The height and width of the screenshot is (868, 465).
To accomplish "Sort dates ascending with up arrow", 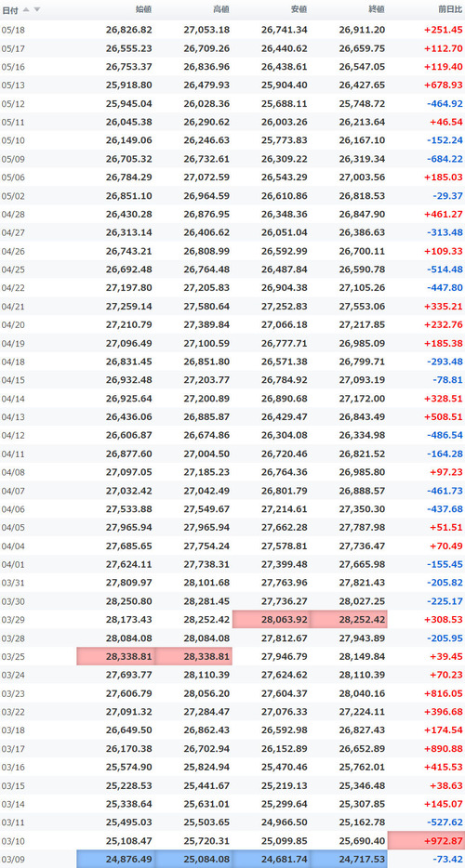I will tap(26, 9).
